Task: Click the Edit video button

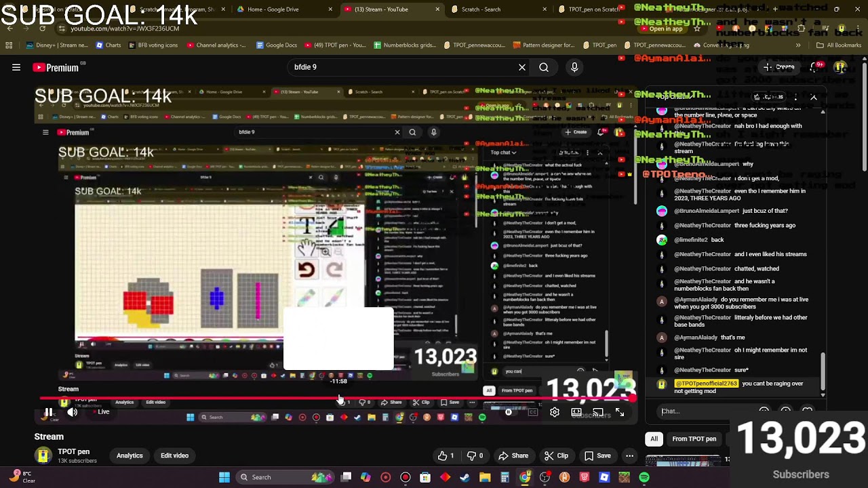Action: pos(174,455)
